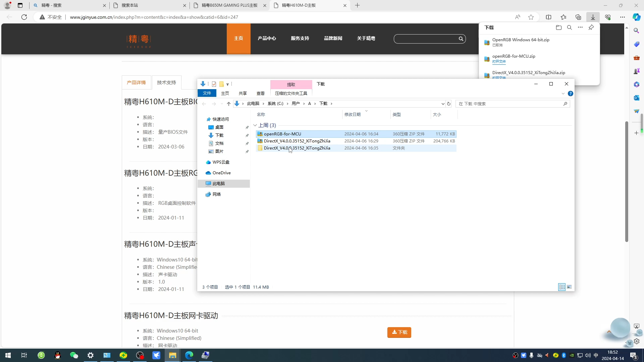Select 文档 in quick access
Viewport: 644px width, 362px height.
(219, 143)
